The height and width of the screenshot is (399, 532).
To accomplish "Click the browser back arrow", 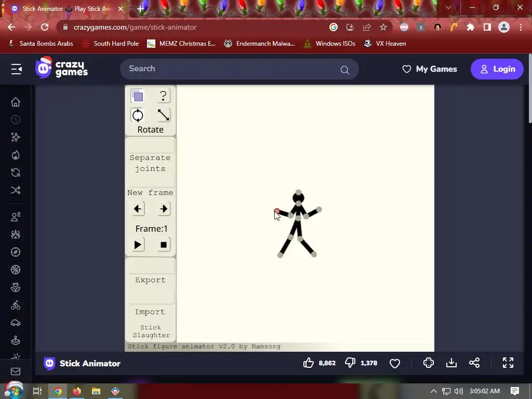I will point(11,27).
